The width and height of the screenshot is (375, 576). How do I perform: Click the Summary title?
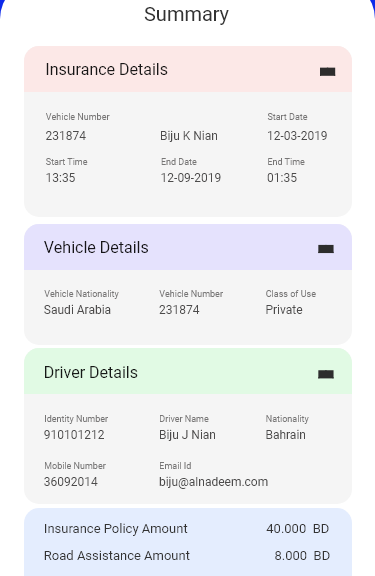click(186, 15)
